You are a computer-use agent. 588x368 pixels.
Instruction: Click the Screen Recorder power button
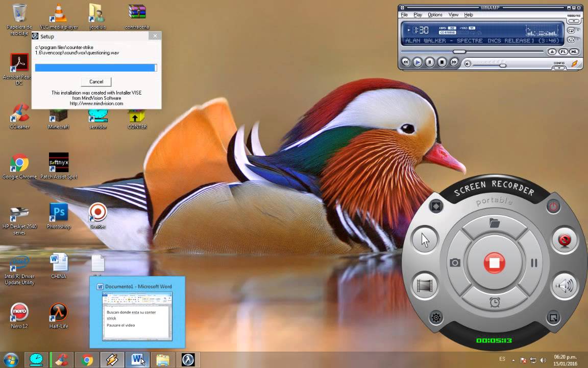pos(553,206)
